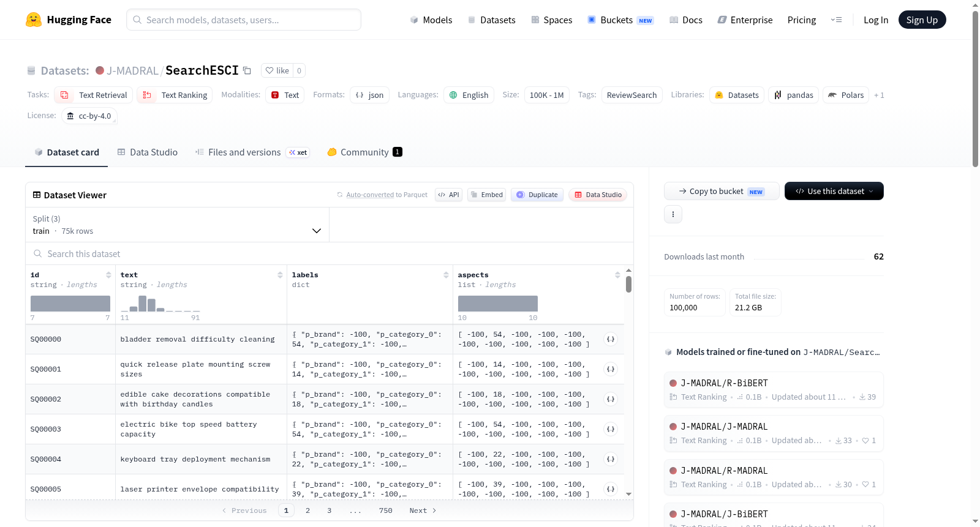Open the three-dot options menu
This screenshot has width=980, height=527.
coord(673,214)
